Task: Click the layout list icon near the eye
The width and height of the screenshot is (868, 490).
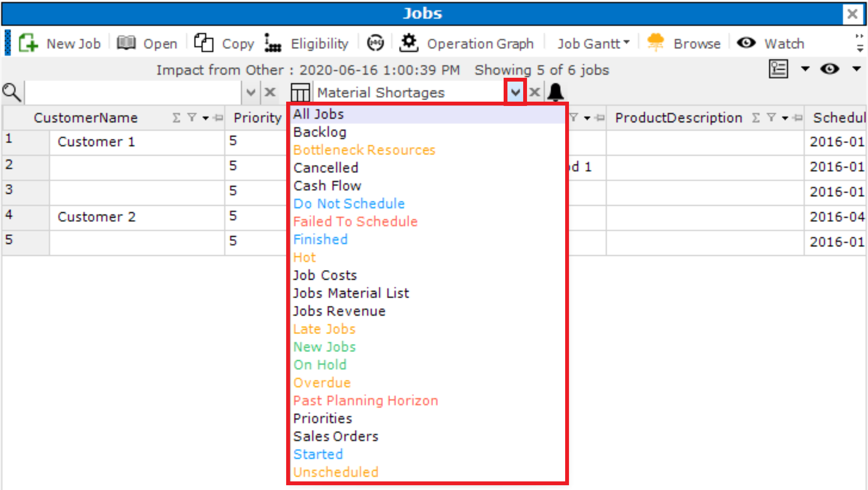Action: tap(778, 69)
